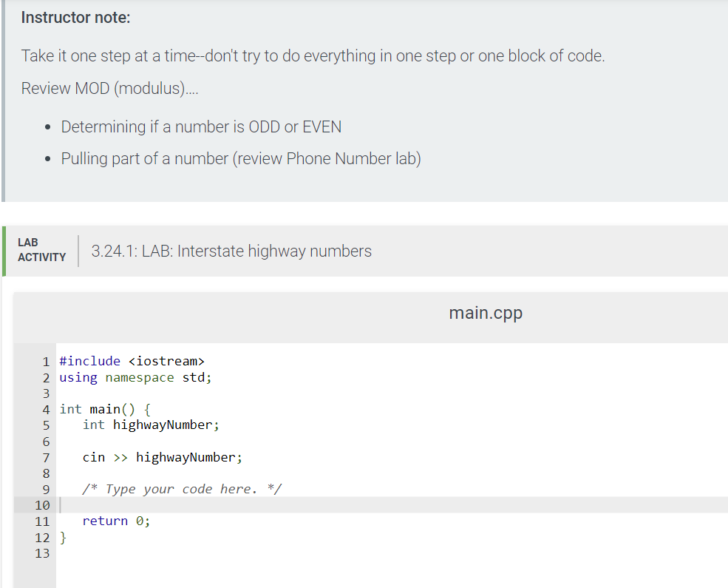Click the int main() line
Screen dimensions: 728x588
(103, 408)
